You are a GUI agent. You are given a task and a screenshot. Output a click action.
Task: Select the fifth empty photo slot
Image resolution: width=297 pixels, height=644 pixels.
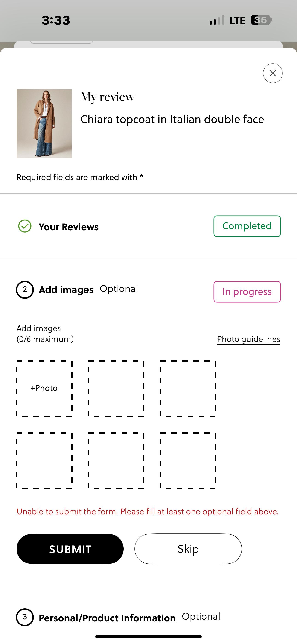[116, 460]
